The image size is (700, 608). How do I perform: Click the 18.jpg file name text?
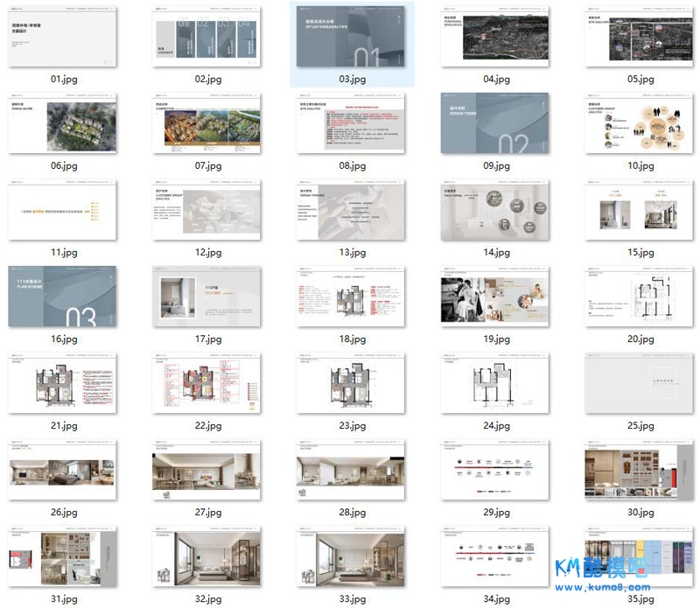coord(352,339)
